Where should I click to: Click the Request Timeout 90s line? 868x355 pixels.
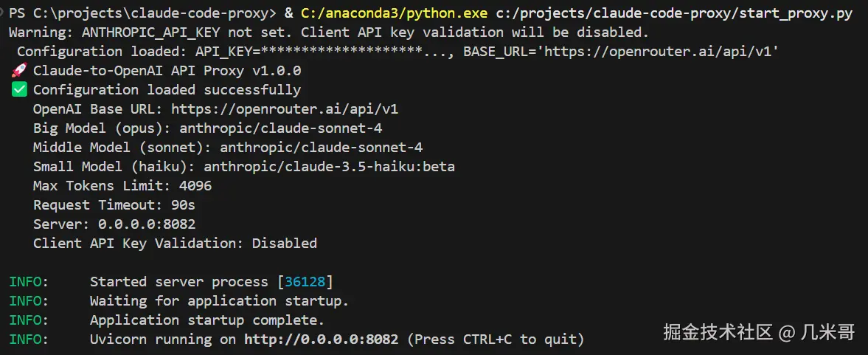coord(114,205)
